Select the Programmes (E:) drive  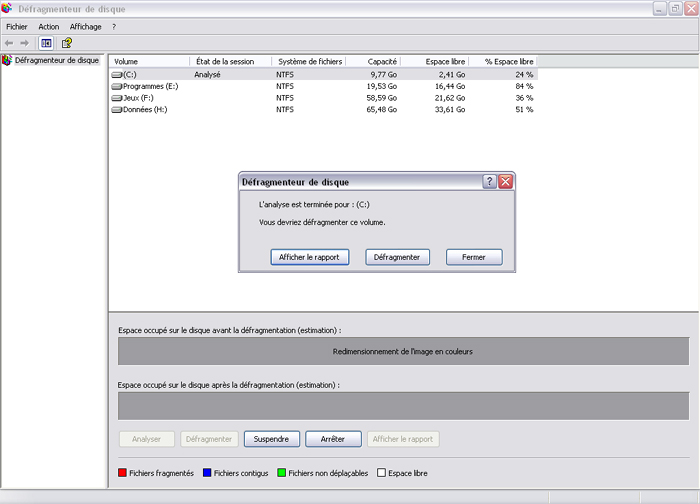(143, 86)
